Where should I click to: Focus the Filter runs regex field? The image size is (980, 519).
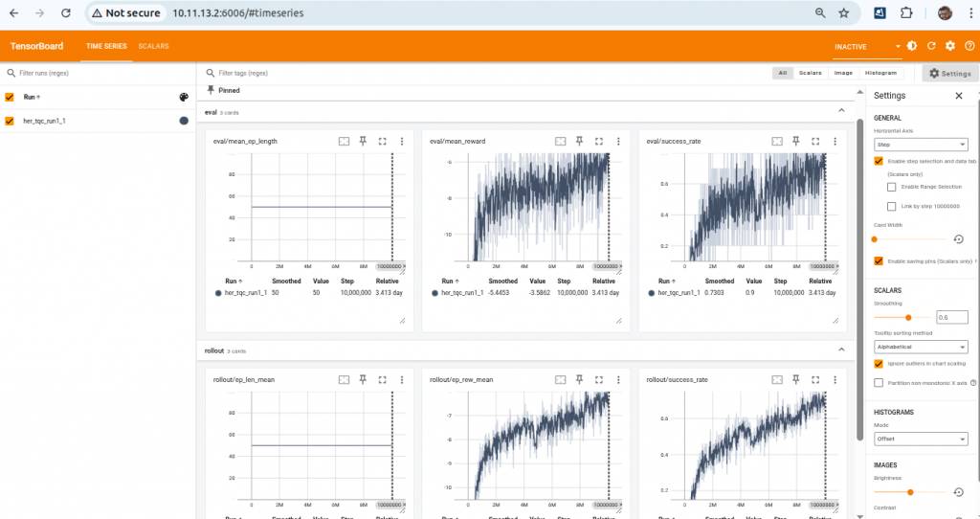tap(97, 73)
